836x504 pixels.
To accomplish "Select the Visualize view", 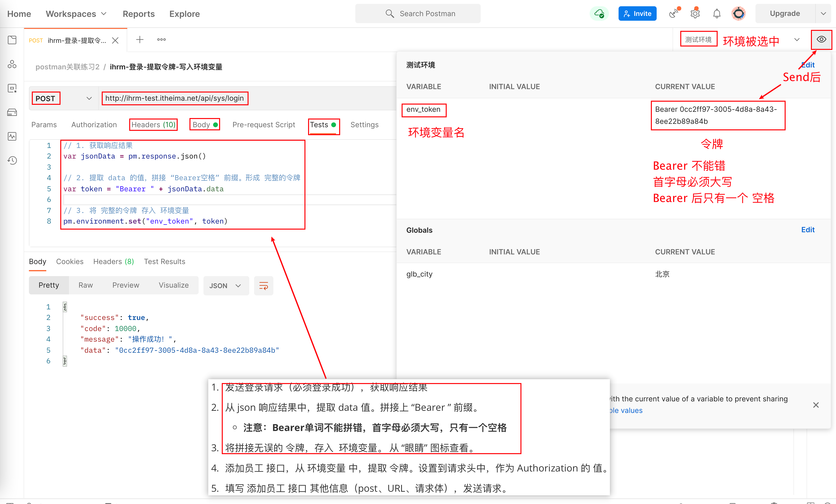I will click(x=173, y=285).
